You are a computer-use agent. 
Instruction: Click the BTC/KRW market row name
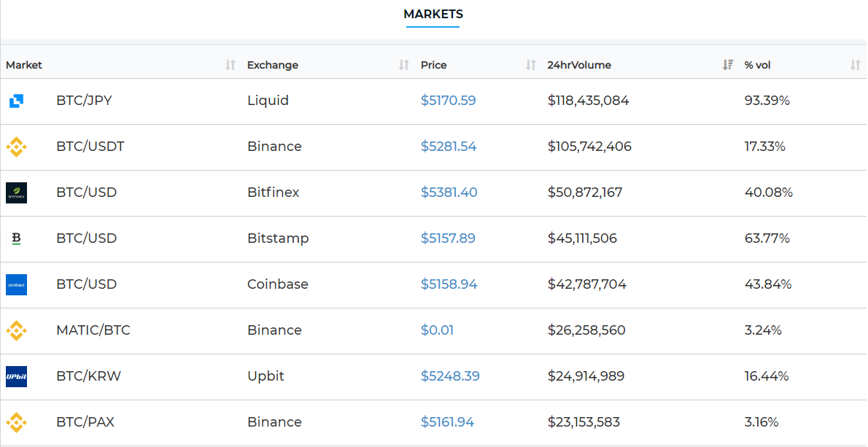coord(88,376)
